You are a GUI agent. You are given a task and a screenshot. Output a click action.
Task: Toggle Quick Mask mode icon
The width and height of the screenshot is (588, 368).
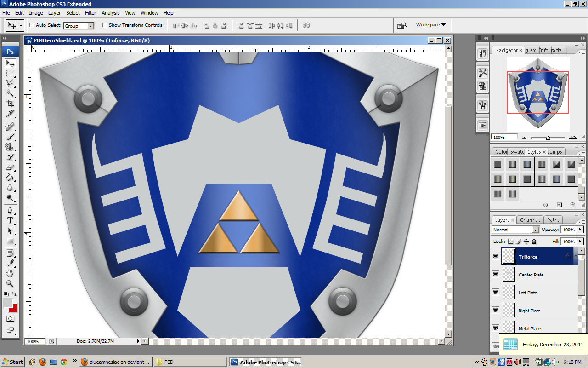(x=10, y=318)
